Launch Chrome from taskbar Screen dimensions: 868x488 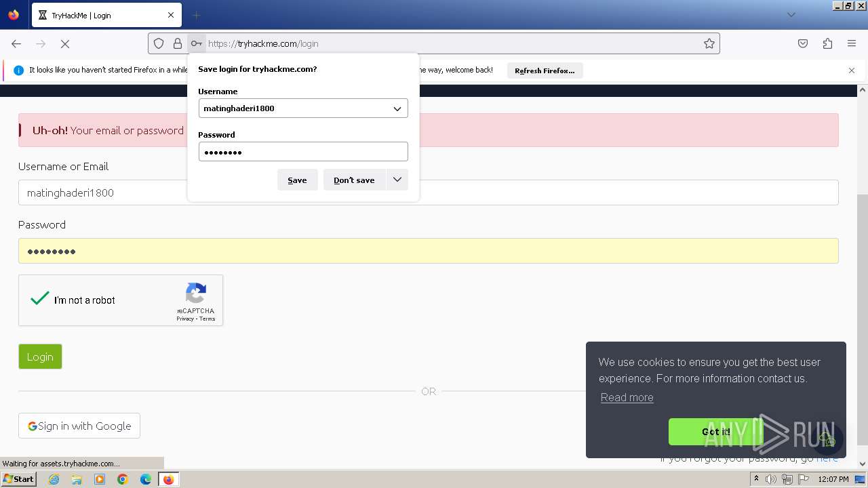123,479
